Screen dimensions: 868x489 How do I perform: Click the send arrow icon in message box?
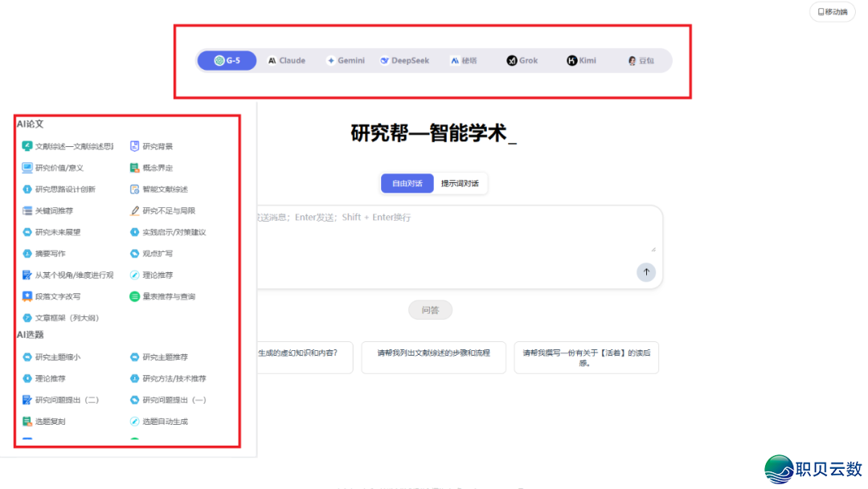(x=646, y=272)
